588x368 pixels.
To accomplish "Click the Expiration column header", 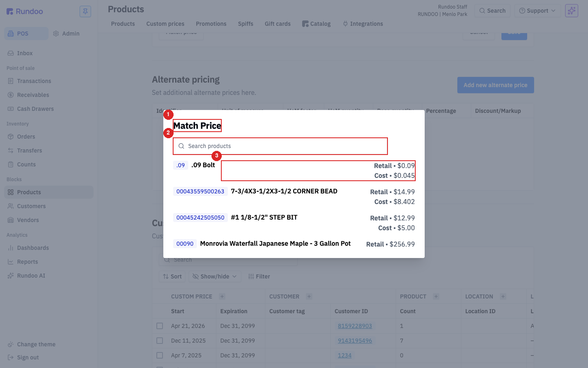I will [x=234, y=311].
